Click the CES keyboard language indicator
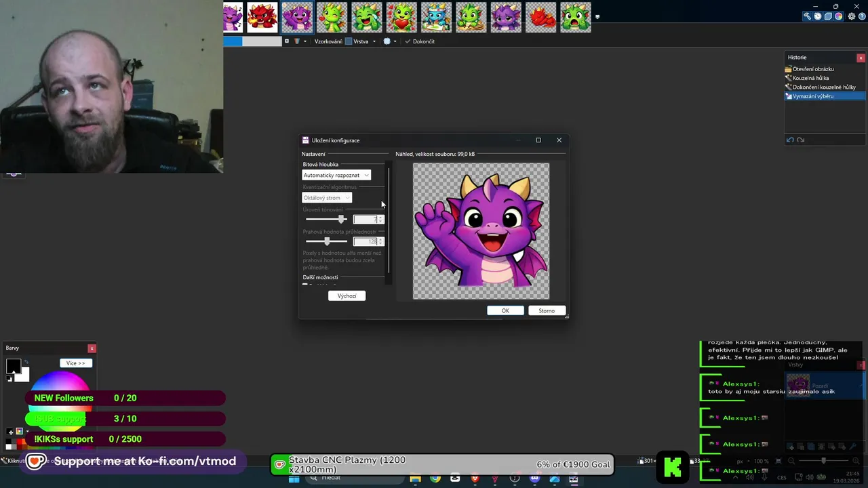The height and width of the screenshot is (488, 868). pos(782,477)
